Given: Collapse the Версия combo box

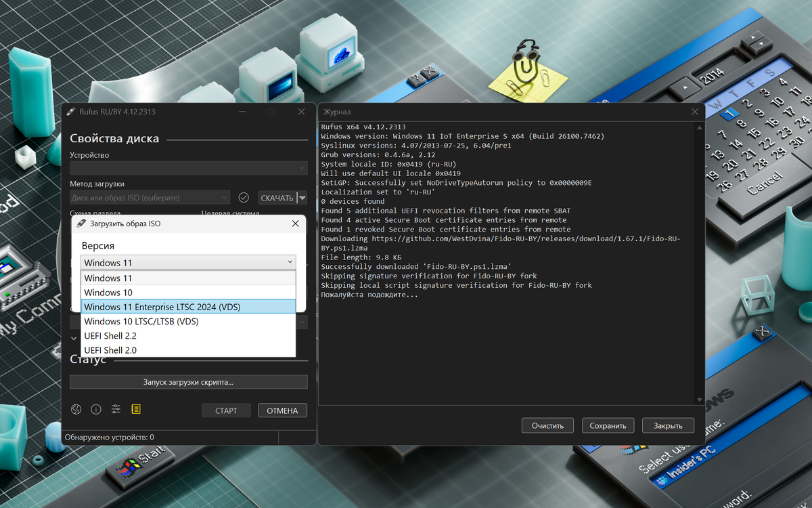Looking at the screenshot, I should click(188, 262).
